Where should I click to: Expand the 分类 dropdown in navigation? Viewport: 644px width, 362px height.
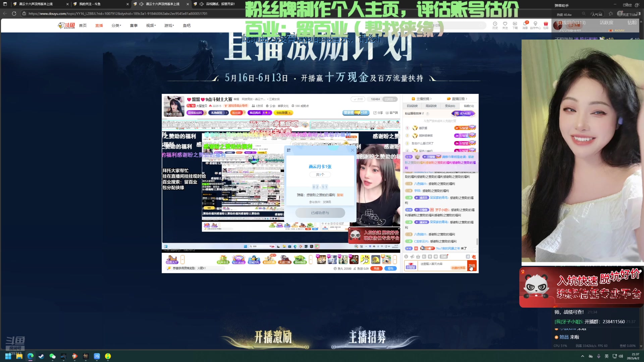116,25
